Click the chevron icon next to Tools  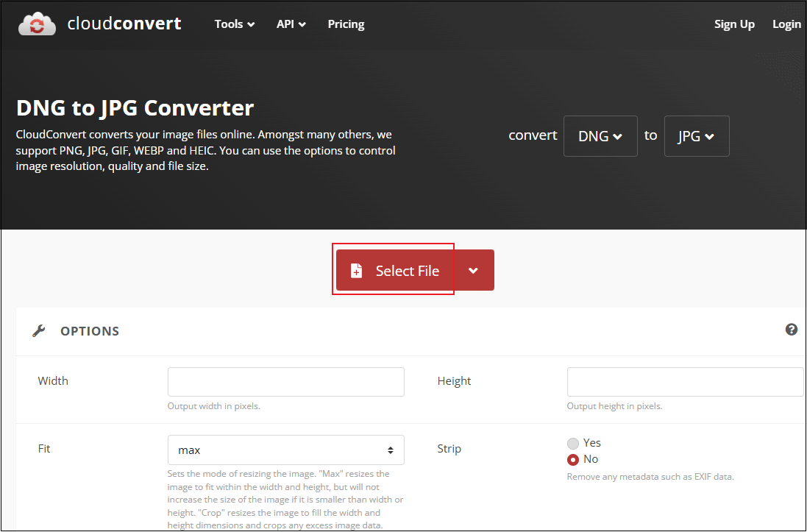point(251,24)
